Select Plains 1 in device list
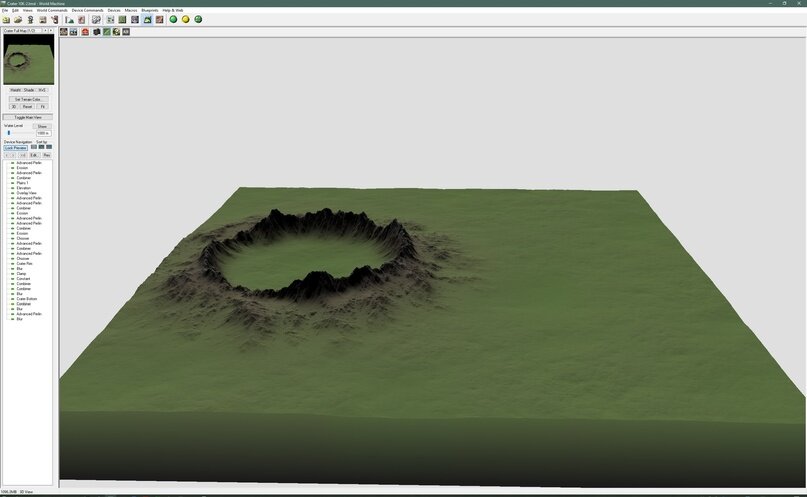Viewport: 807px width, 497px height. (x=22, y=183)
